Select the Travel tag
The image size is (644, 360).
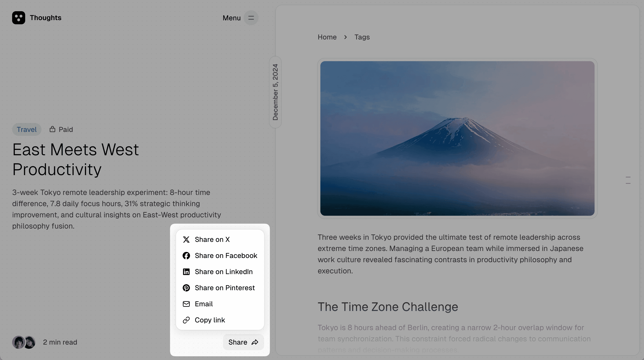[27, 129]
